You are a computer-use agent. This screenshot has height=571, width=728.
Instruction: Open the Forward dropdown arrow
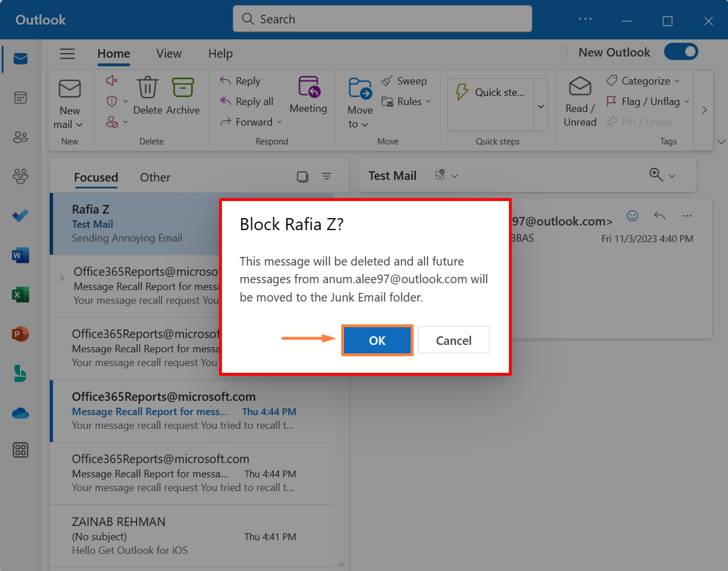[280, 122]
